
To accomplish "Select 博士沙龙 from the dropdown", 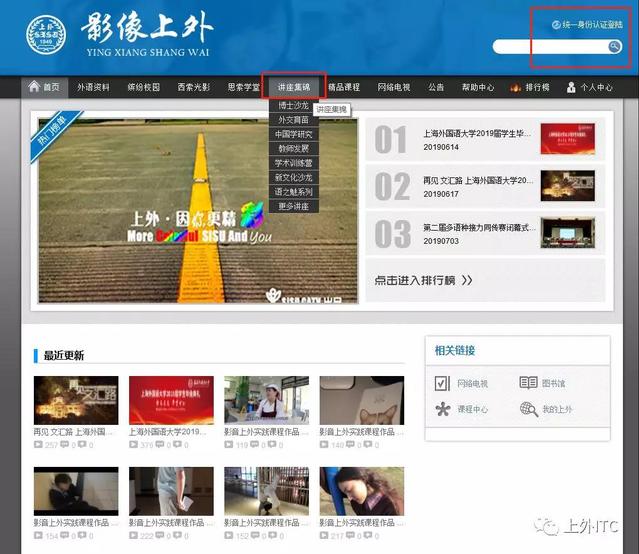I will (294, 106).
